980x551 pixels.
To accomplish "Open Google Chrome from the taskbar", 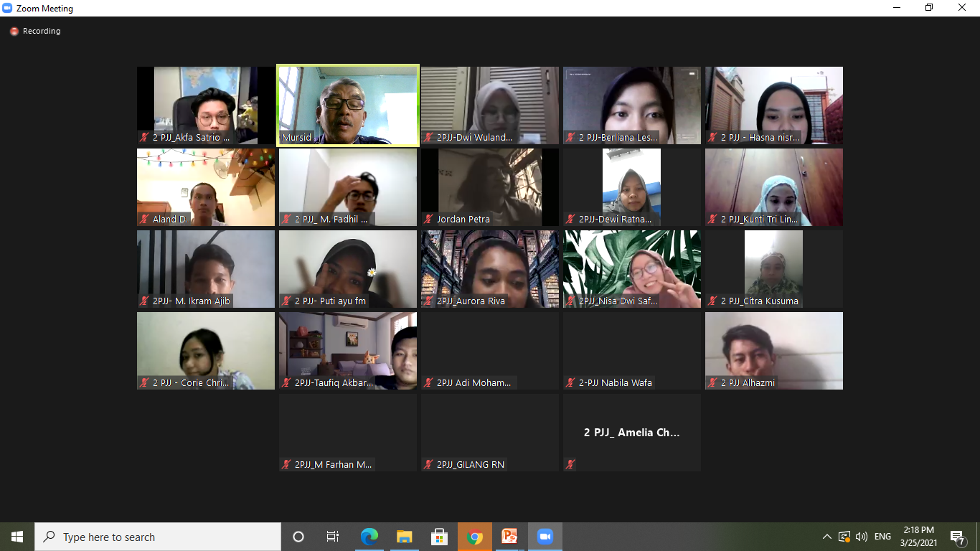I will (x=474, y=537).
